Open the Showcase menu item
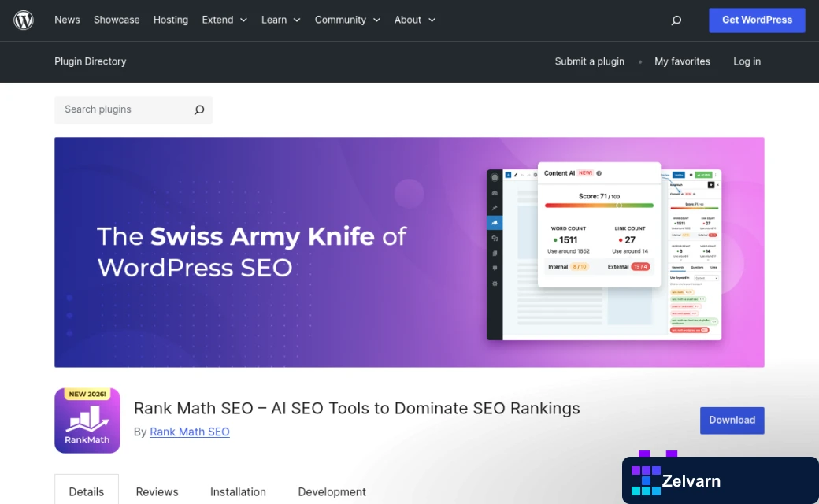 click(x=117, y=20)
